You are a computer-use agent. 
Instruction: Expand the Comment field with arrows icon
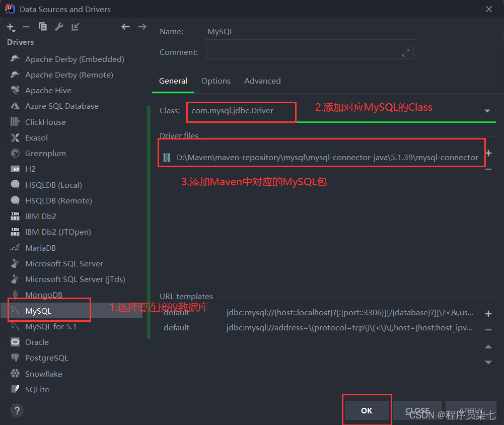(x=406, y=53)
